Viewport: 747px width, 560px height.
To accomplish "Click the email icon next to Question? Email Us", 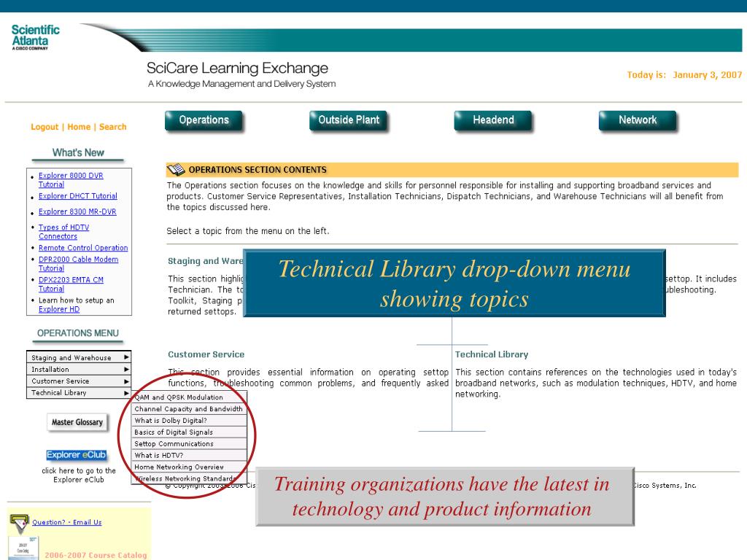I will tap(19, 524).
